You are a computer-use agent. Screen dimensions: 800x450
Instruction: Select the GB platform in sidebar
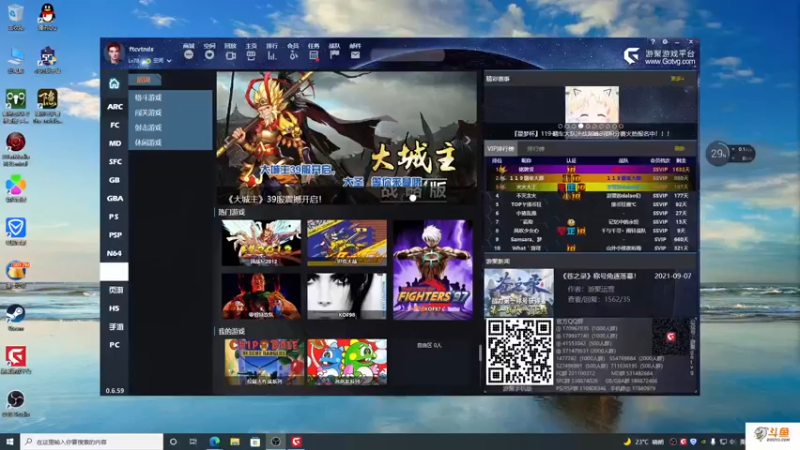click(114, 180)
